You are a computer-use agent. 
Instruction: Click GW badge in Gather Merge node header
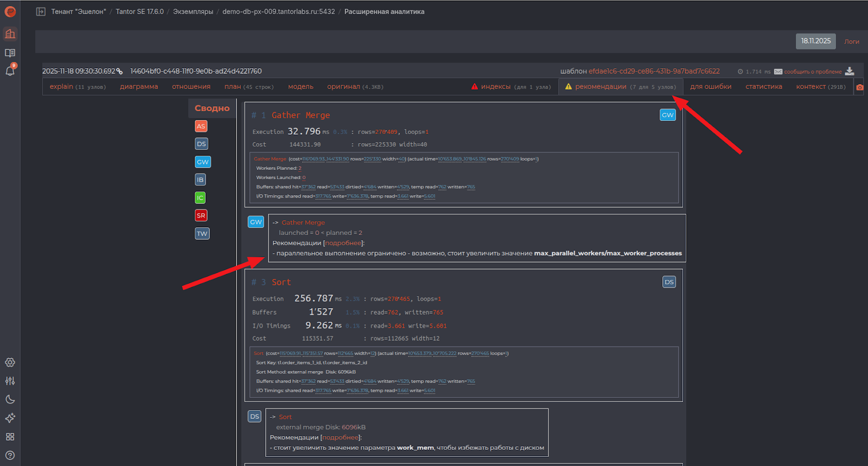[x=668, y=114]
